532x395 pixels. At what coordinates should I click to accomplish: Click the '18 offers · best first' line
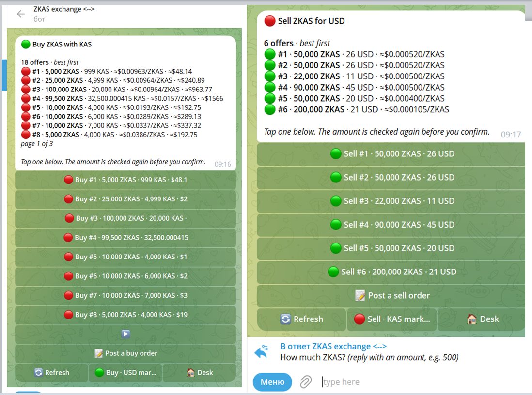[x=50, y=62]
